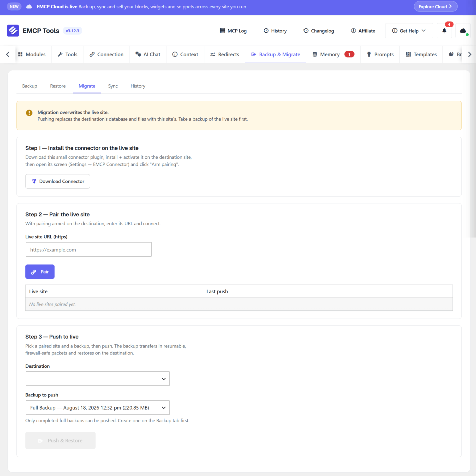Click the Memory count badge 1
Viewport: 476px width, 476px height.
349,54
